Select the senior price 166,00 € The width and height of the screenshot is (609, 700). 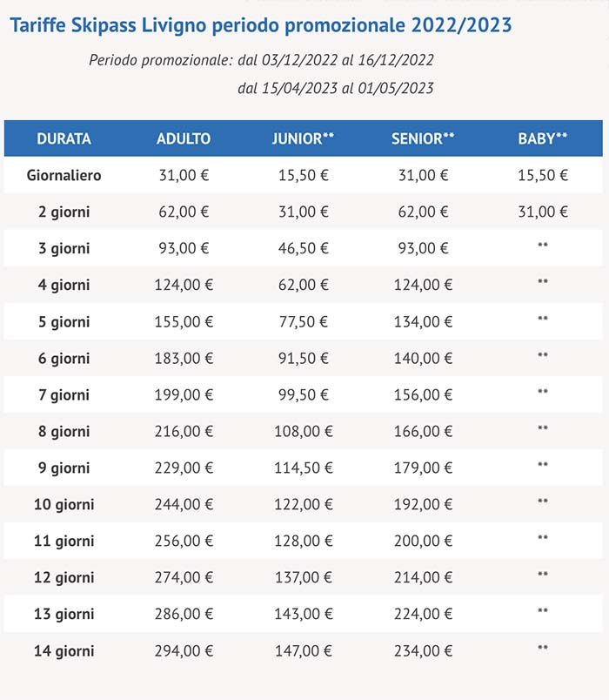click(423, 431)
